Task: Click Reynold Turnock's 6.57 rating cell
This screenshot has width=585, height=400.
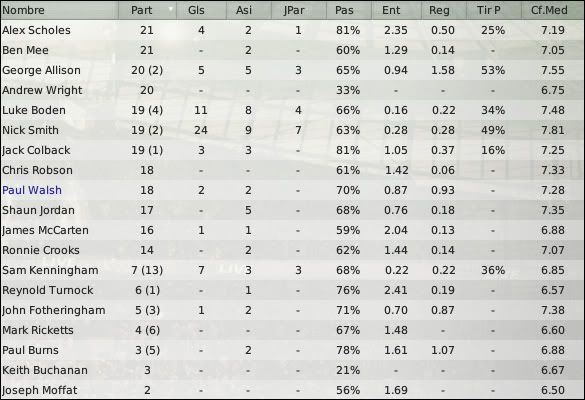Action: (553, 290)
